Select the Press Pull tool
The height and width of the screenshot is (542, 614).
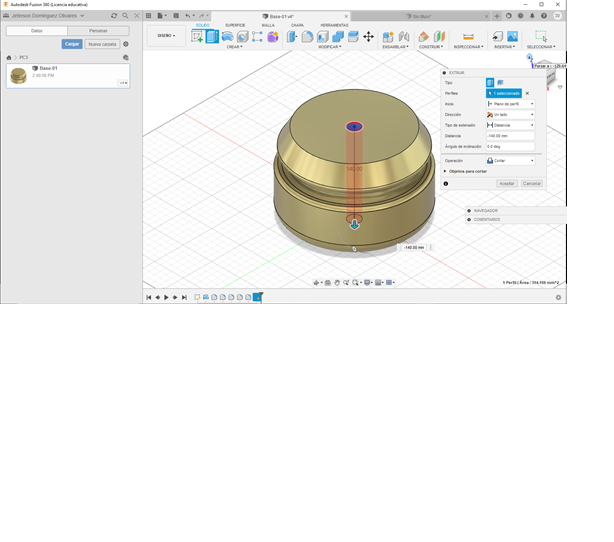[x=292, y=36]
